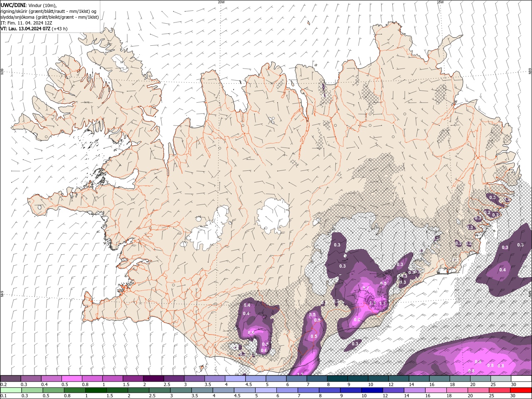Pick bottom-row blue swatch between 8 and 9
Viewport: 532px width, 399px height.
(329, 390)
